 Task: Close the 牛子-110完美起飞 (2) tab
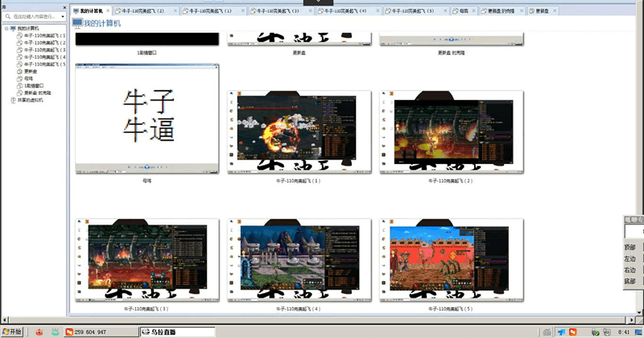tap(175, 10)
